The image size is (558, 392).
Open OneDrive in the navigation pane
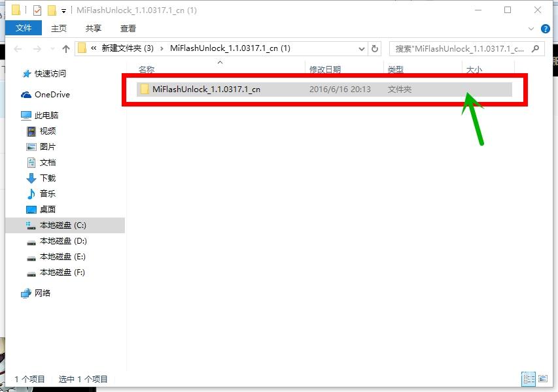click(52, 95)
